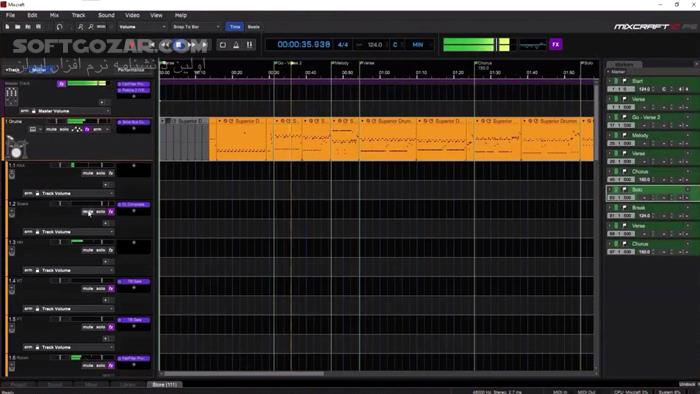The height and width of the screenshot is (394, 700).
Task: Switch timeline to Time mode
Action: [235, 27]
